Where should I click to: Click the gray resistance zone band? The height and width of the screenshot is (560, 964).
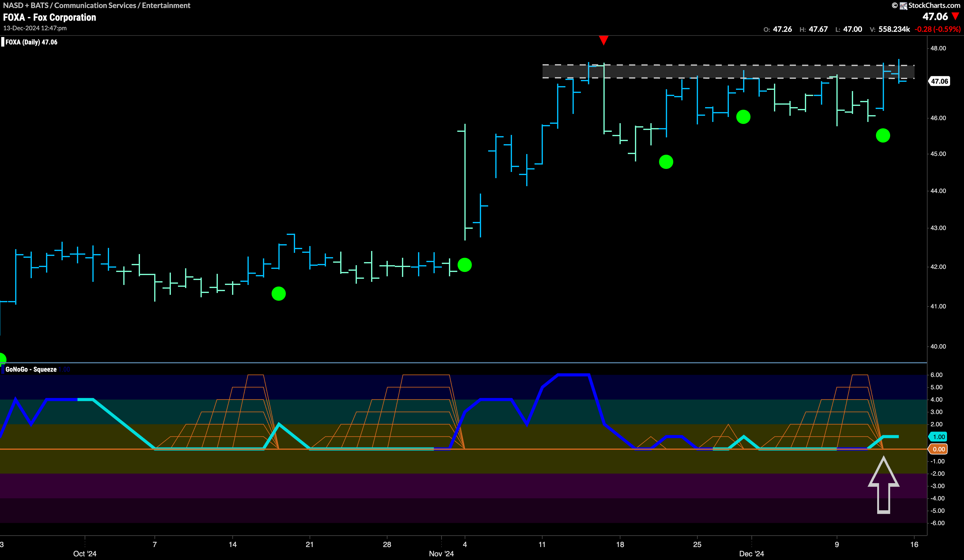point(728,72)
